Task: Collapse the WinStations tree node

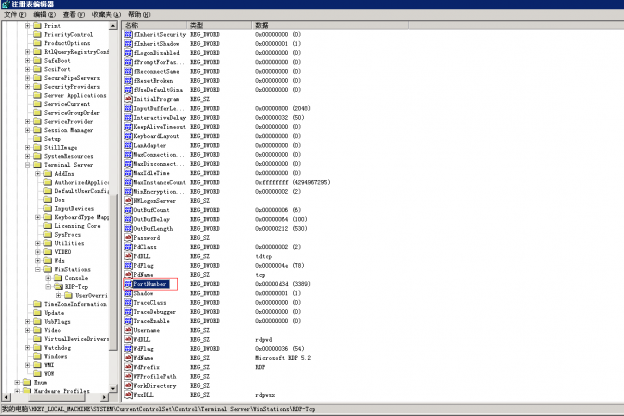Action: point(36,268)
